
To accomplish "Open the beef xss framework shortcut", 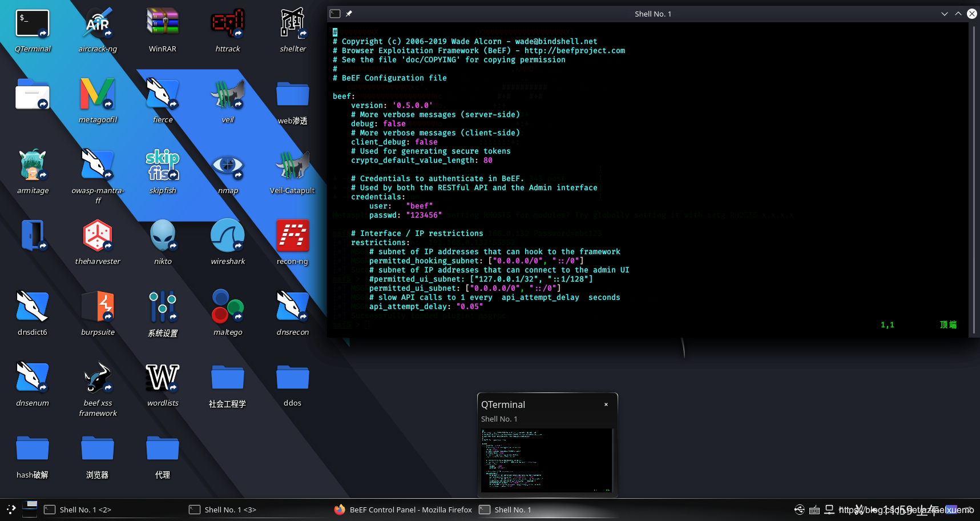I will [98, 388].
